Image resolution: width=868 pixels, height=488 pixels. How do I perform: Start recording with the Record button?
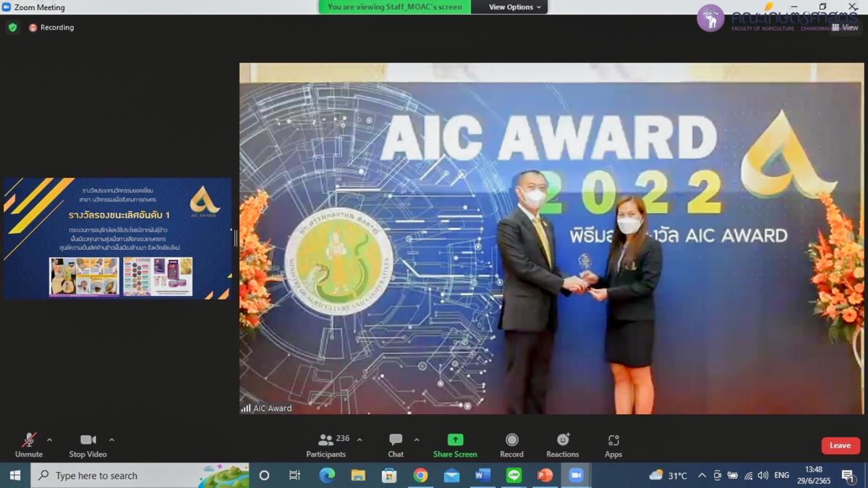511,445
